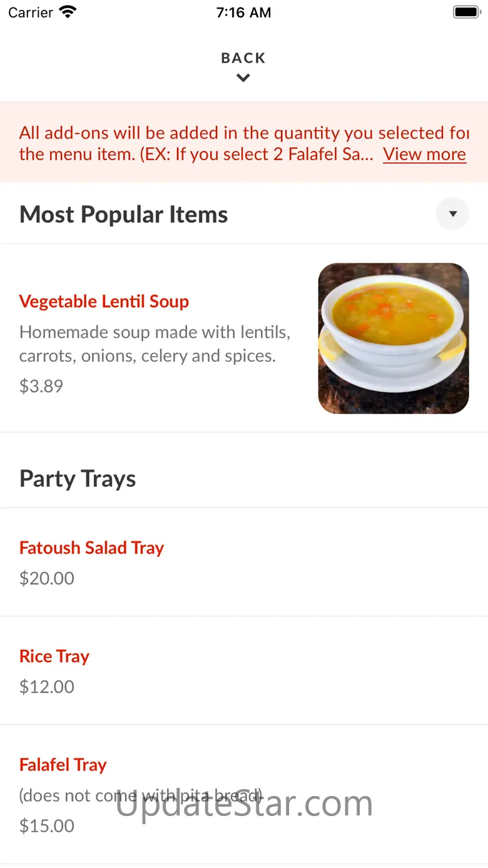Tap the $3.89 soup price
Image resolution: width=488 pixels, height=868 pixels.
(41, 386)
